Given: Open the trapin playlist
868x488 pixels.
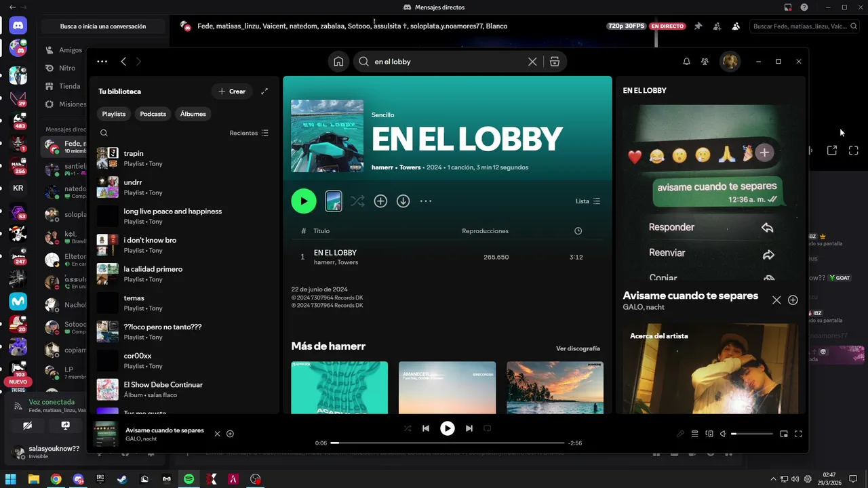Looking at the screenshot, I should [183, 158].
